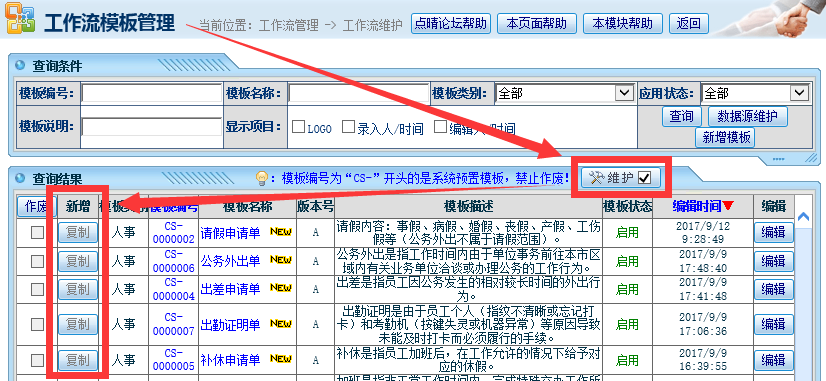Click the hammer maintenance icon
Image resolution: width=826 pixels, height=381 pixels.
point(596,178)
